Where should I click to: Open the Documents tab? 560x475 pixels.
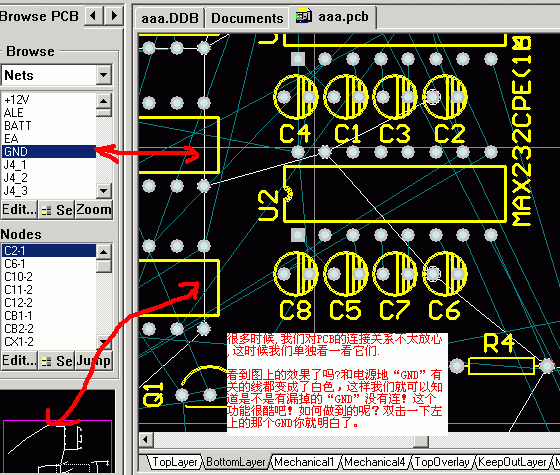point(247,18)
